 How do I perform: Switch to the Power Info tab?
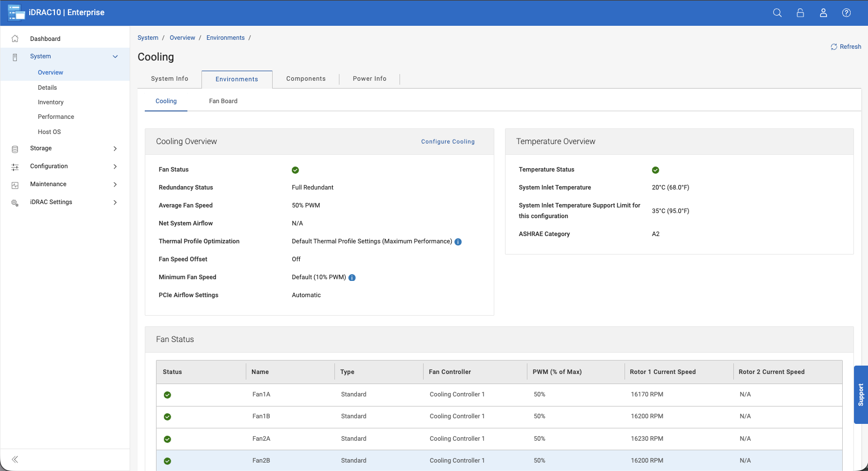(x=369, y=79)
